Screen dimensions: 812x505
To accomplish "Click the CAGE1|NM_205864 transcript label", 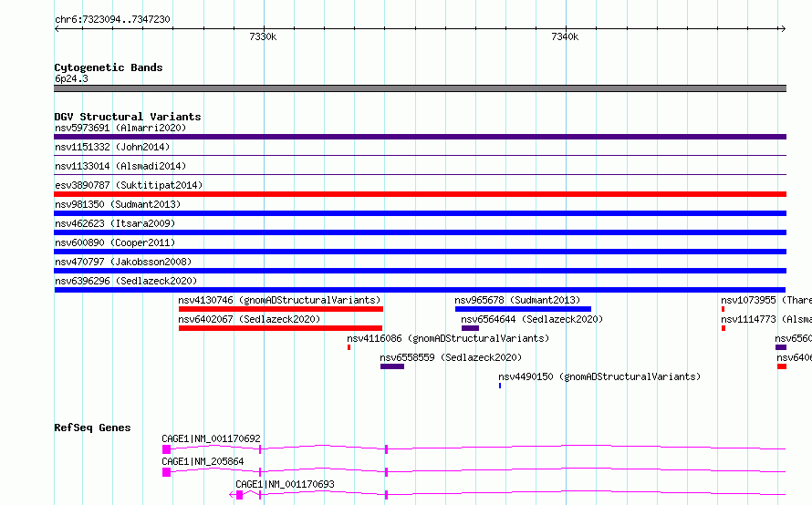I will point(203,461).
